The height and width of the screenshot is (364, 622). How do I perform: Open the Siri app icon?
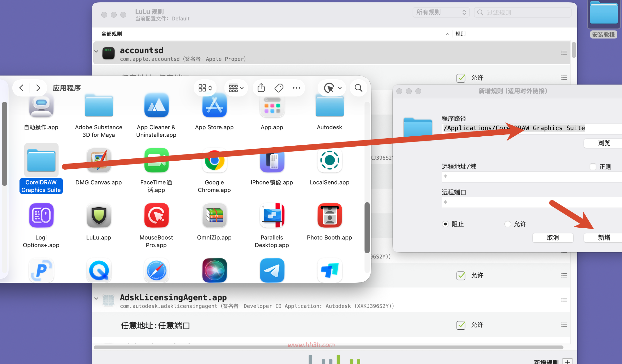pyautogui.click(x=214, y=270)
